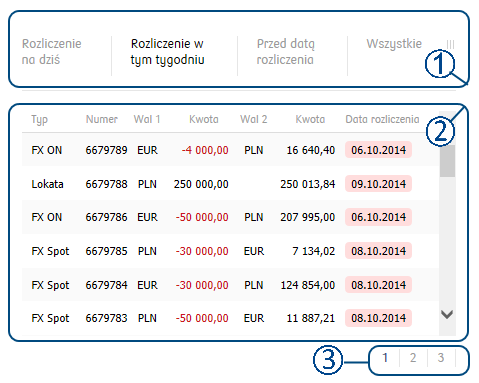479x383 pixels.
Task: Select transaction number 6679786
Action: 106,217
